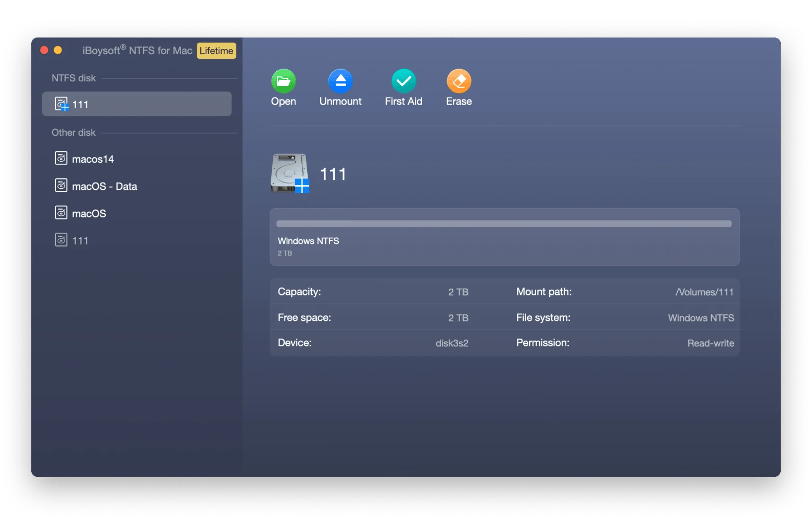The image size is (812, 519).
Task: Click the NTFS disk section header
Action: pos(73,78)
